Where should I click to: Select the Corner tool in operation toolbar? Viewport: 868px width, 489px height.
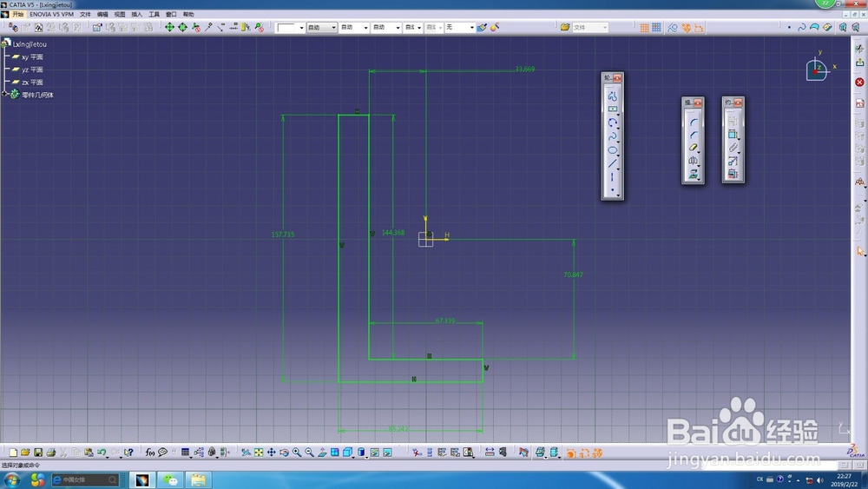[693, 122]
